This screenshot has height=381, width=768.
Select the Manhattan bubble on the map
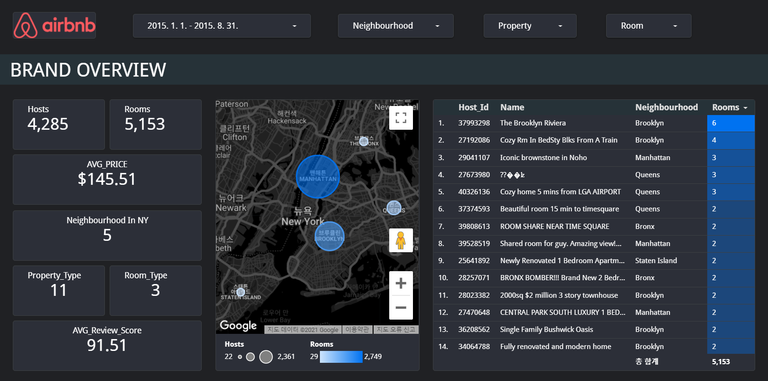point(318,177)
